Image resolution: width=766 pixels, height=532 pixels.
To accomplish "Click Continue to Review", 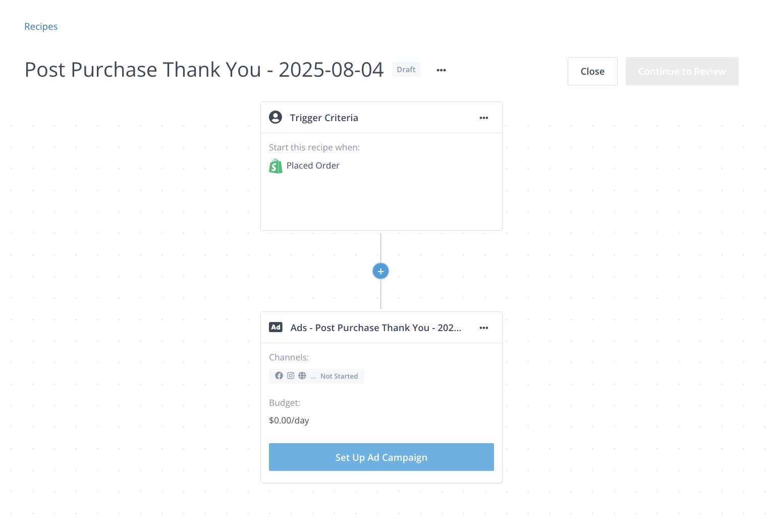I will pyautogui.click(x=682, y=71).
